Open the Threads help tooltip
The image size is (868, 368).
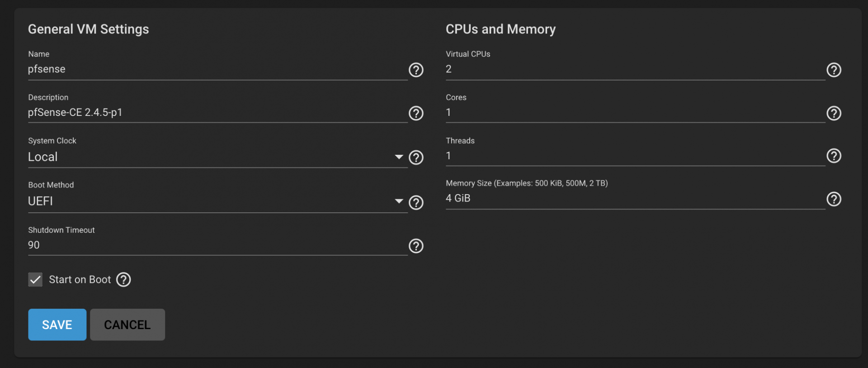[834, 156]
